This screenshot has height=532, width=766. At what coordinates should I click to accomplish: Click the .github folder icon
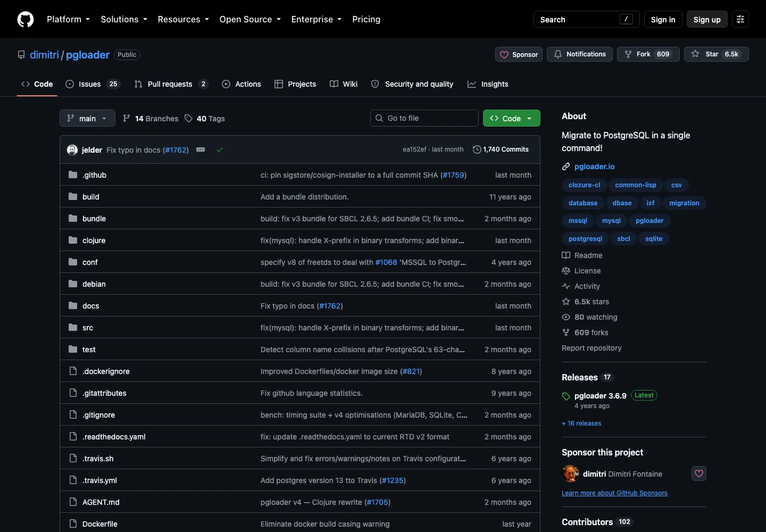[73, 174]
